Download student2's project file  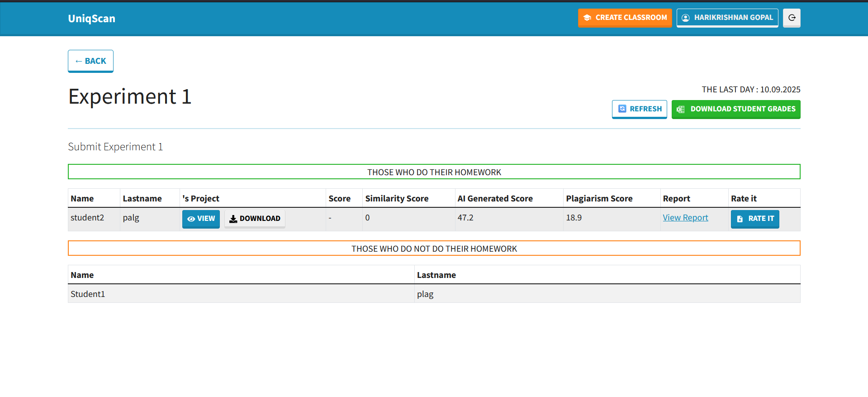tap(255, 219)
